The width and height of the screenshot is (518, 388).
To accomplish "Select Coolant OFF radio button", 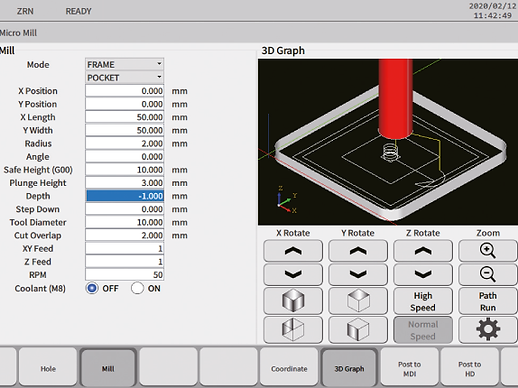I will 92,288.
